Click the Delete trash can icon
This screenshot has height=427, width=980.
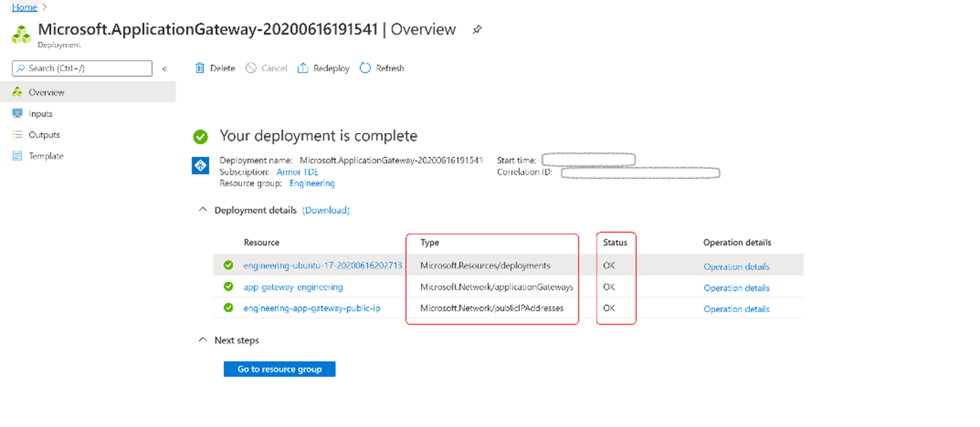tap(200, 68)
